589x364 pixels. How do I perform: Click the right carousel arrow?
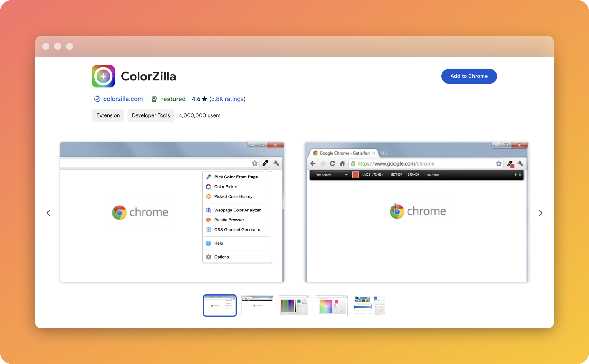541,213
